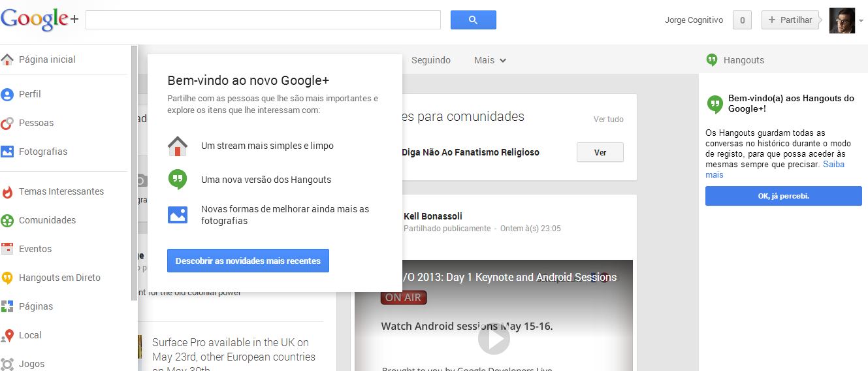Click the Google+ logo
Viewport: 868px width, 371px height.
[40, 20]
